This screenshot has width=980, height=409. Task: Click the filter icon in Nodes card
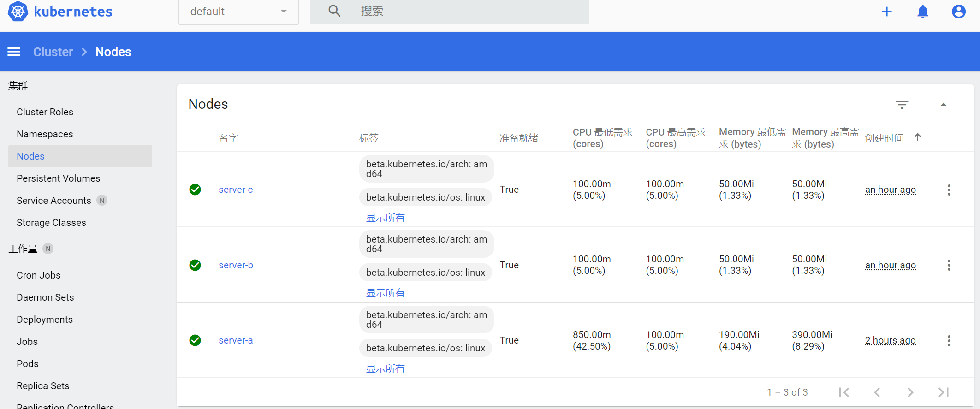click(902, 105)
